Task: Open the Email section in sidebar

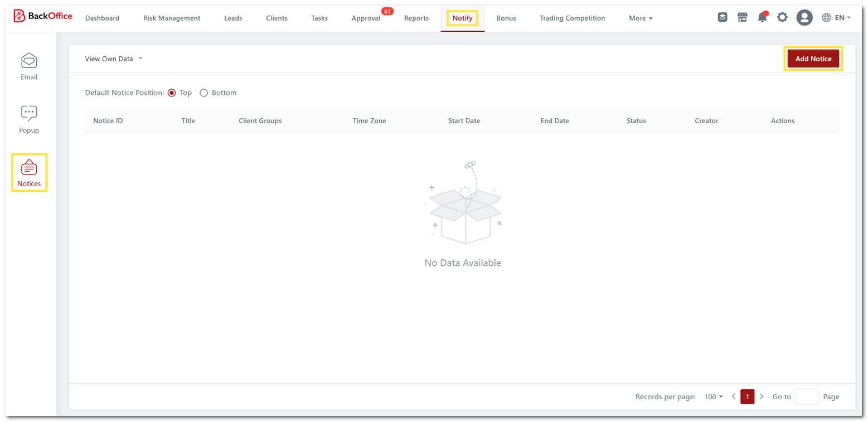Action: (29, 66)
